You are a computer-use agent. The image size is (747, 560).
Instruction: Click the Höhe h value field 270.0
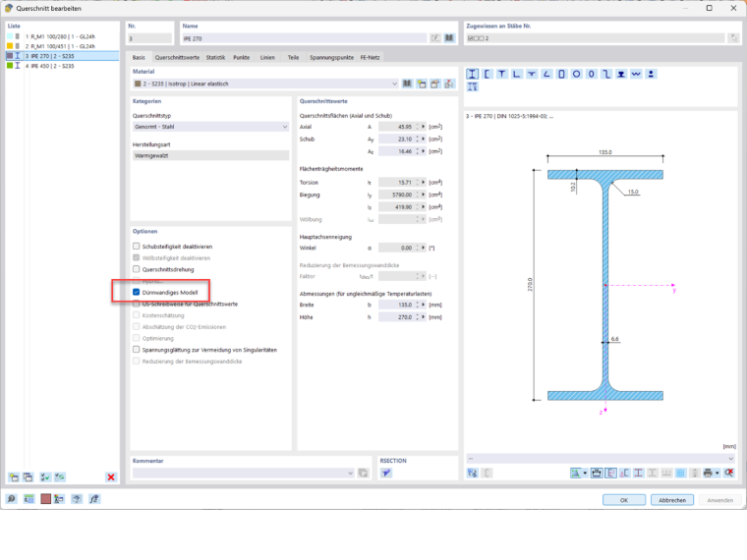click(396, 317)
